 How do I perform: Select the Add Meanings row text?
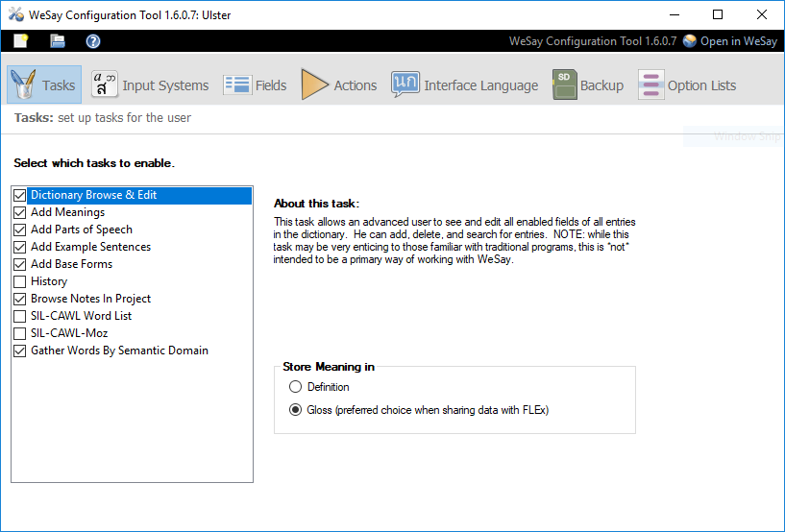click(67, 212)
